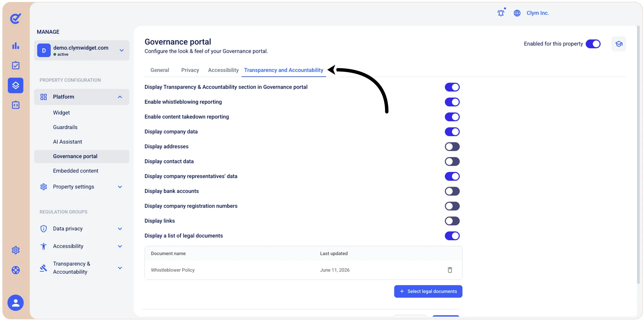Open the help lifebuoy sidebar icon
Image resolution: width=644 pixels, height=321 pixels.
coord(15,270)
